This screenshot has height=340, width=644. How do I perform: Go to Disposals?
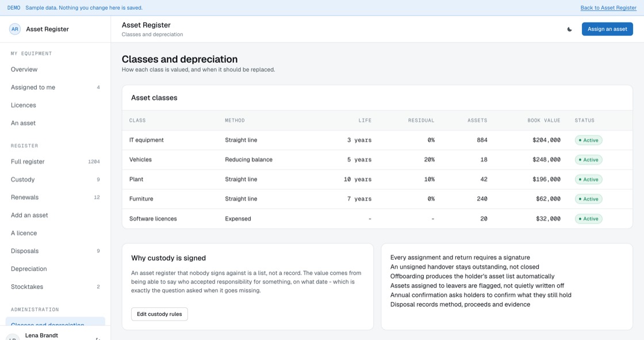(55, 251)
